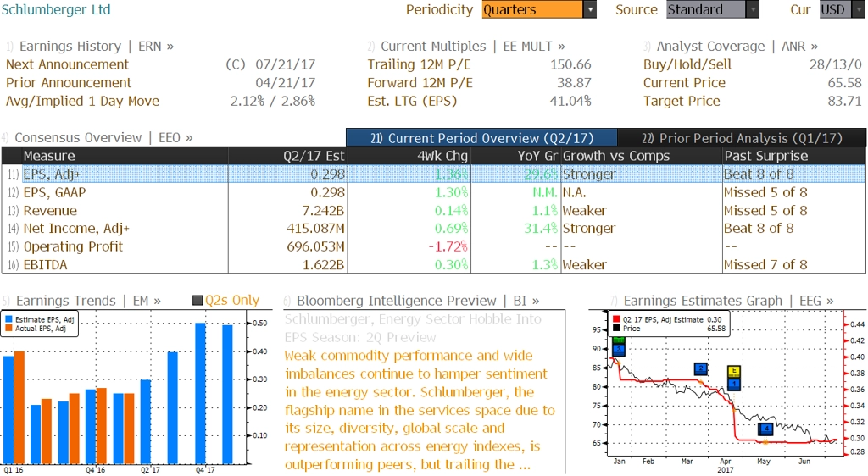The image size is (868, 476).
Task: Select the EPS, GAAP measure row
Action: [x=433, y=192]
